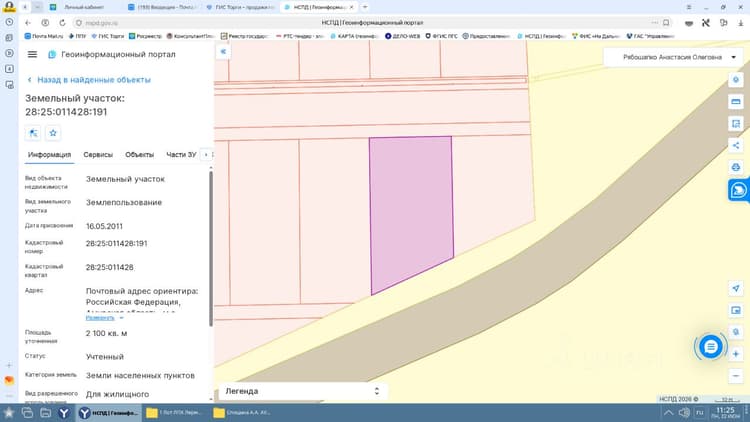
Task: Select the ruler measurement tool icon
Action: [736, 102]
